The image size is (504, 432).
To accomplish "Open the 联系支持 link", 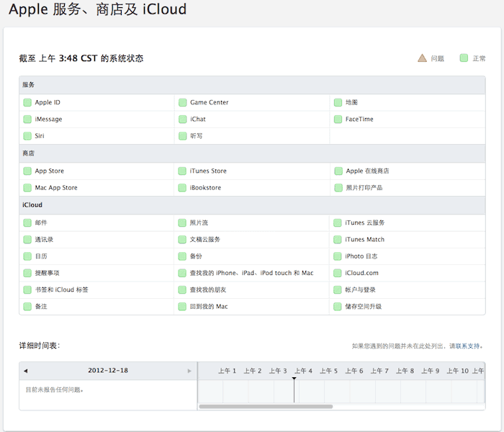I will tap(468, 346).
